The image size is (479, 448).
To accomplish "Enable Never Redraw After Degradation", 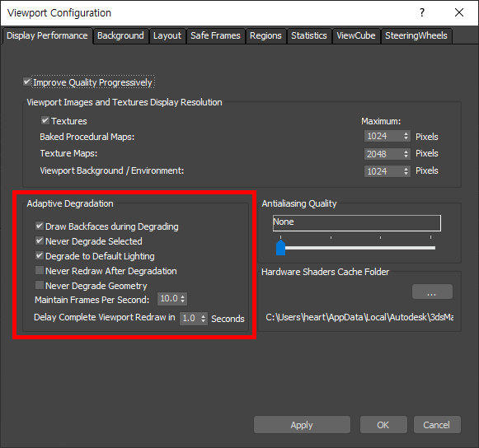I will (x=40, y=270).
